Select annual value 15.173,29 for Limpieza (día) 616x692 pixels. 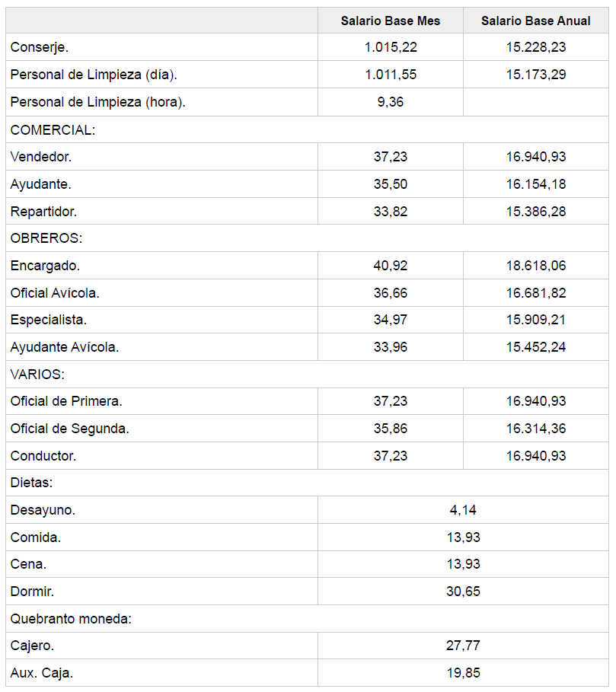tap(535, 75)
